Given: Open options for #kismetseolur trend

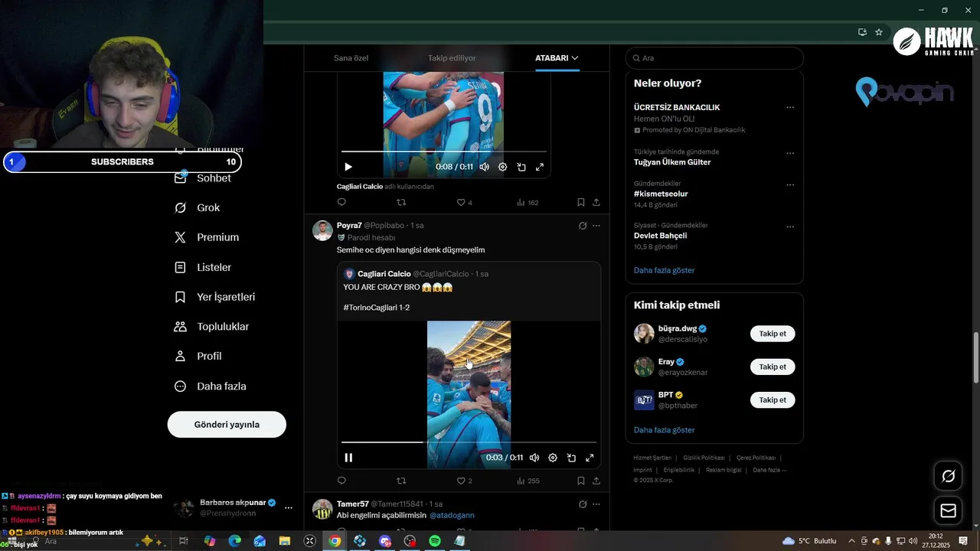Looking at the screenshot, I should (x=790, y=185).
